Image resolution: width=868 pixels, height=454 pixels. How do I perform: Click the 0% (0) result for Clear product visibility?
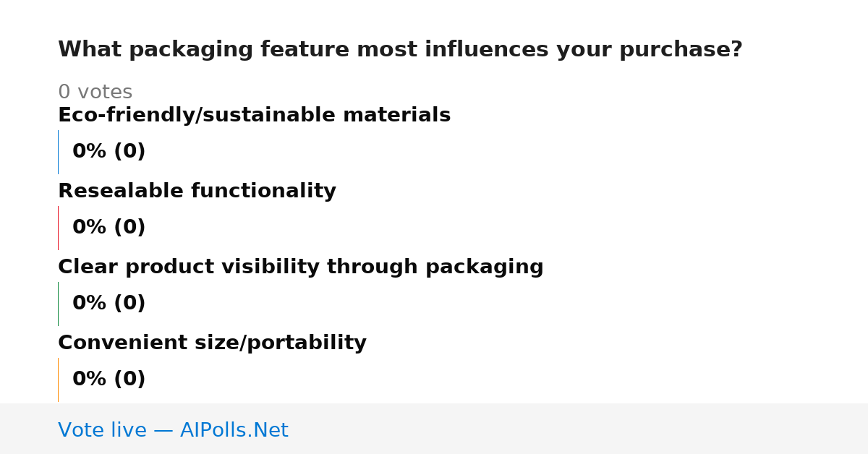point(109,304)
